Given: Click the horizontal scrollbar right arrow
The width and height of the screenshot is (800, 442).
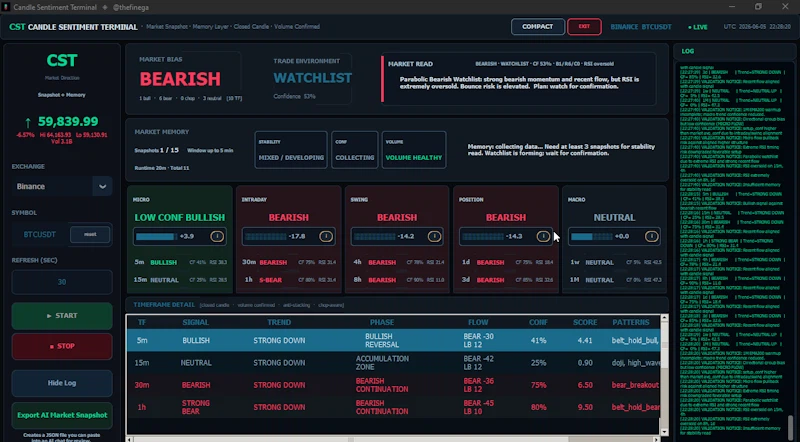Looking at the screenshot, I should (x=657, y=439).
